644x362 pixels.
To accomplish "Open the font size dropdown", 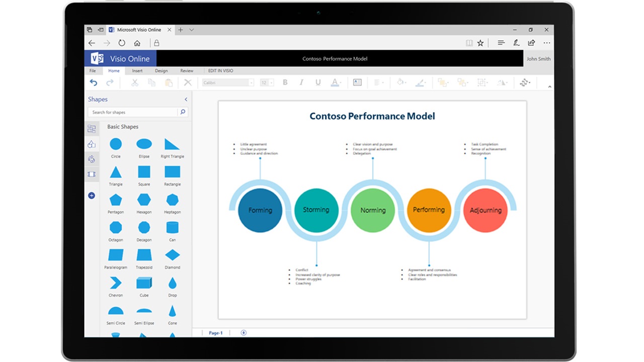I will (x=270, y=82).
